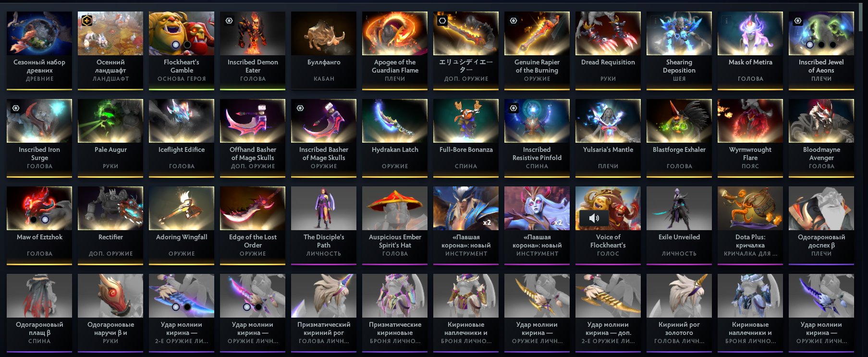Open Призматический кириний рог head item
Viewport: 868px width, 357px height.
pos(323,313)
